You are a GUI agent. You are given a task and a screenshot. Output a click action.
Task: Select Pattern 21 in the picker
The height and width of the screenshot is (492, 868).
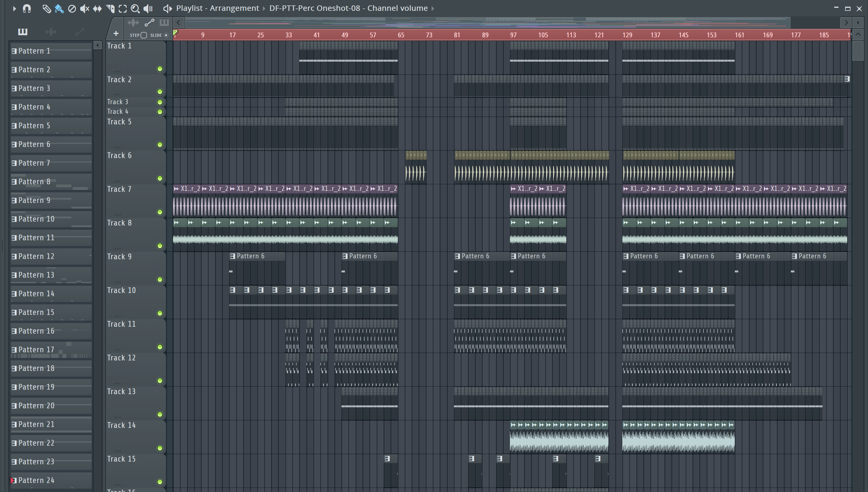click(51, 425)
